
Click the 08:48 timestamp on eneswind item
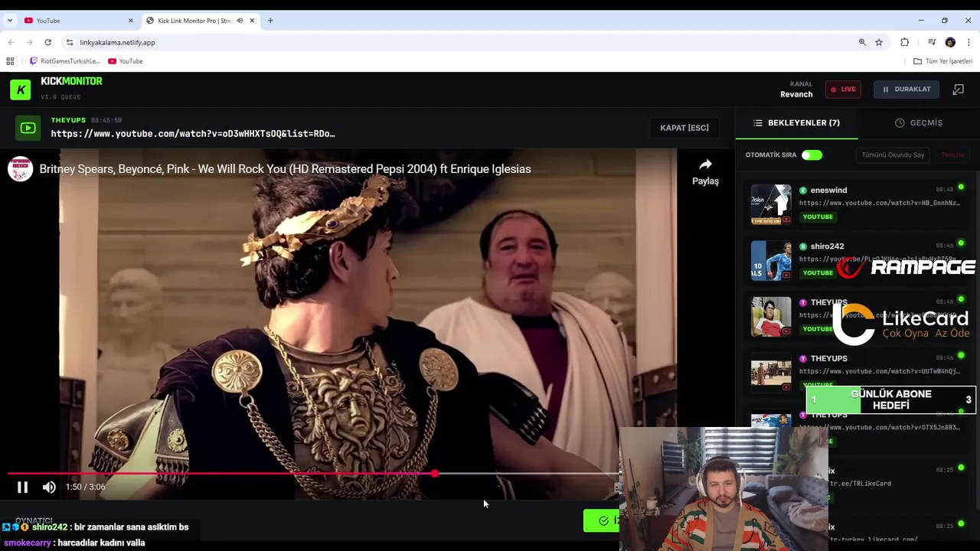(944, 190)
